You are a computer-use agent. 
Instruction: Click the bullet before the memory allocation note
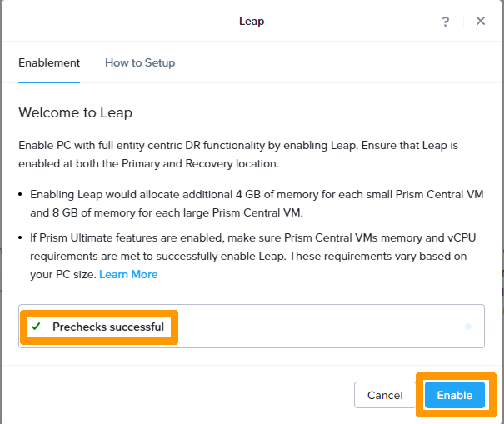pos(22,194)
